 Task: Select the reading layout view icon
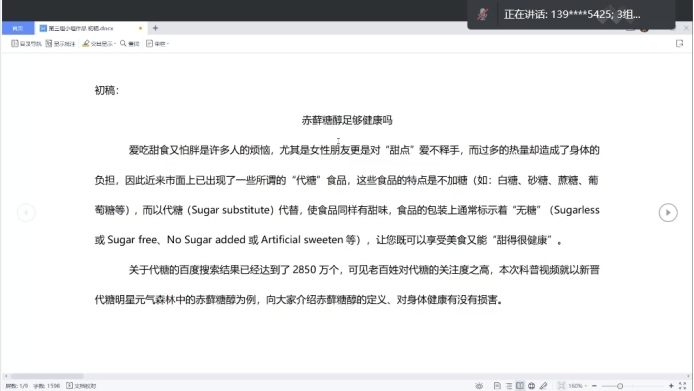click(x=520, y=386)
